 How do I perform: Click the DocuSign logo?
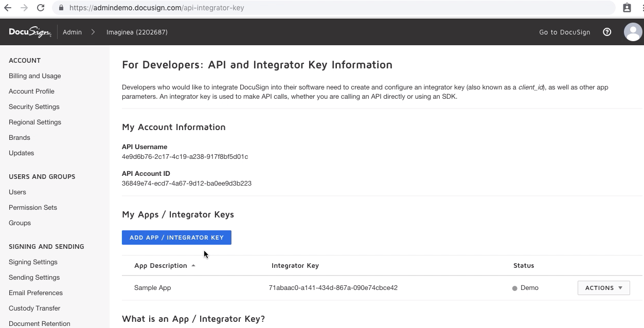coord(30,32)
